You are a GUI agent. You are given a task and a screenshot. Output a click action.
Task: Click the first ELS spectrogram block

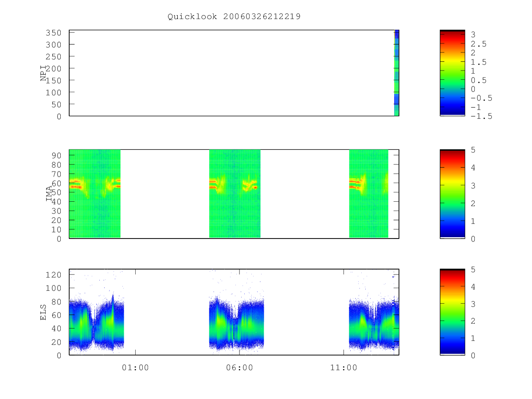pyautogui.click(x=97, y=323)
